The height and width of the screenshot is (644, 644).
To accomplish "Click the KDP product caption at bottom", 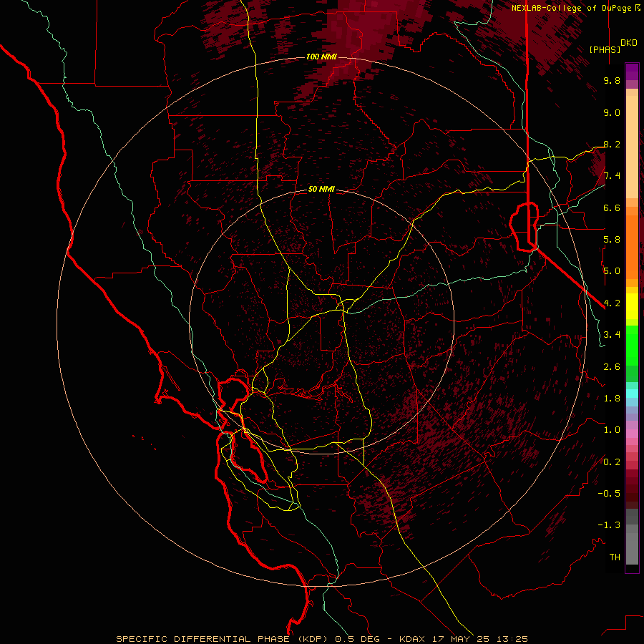I will [322, 639].
